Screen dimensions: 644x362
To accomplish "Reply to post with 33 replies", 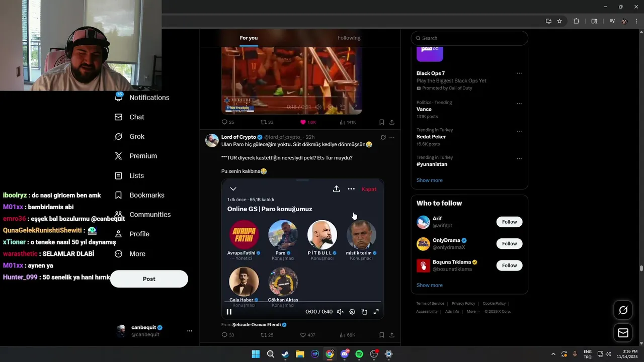I will [x=228, y=335].
